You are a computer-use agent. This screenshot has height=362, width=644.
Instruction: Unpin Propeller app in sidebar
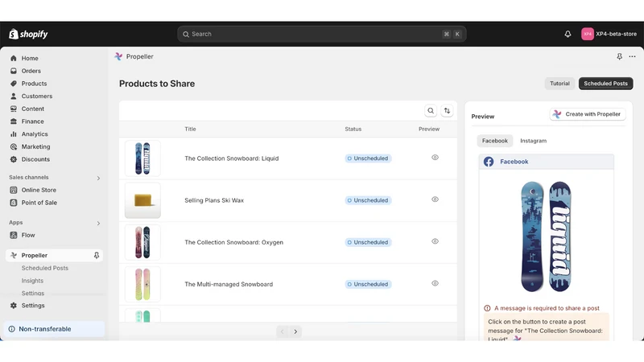pos(97,255)
